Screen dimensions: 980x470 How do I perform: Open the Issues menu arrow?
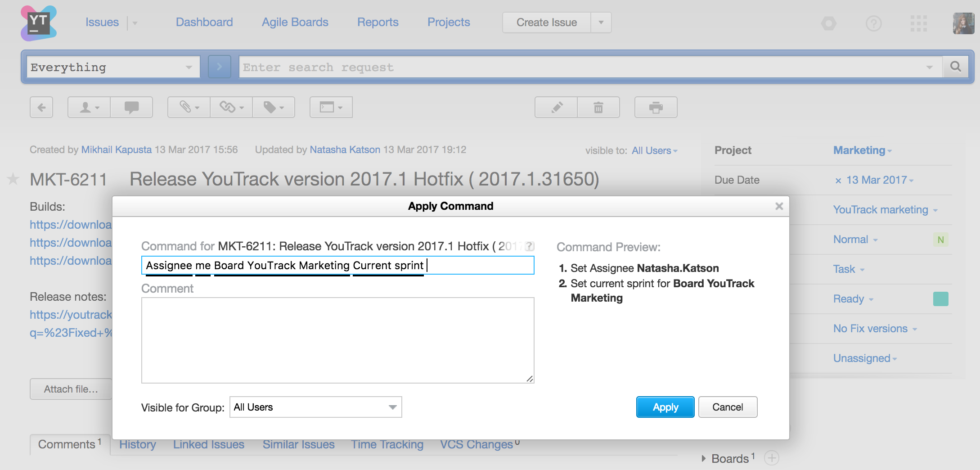pyautogui.click(x=135, y=23)
